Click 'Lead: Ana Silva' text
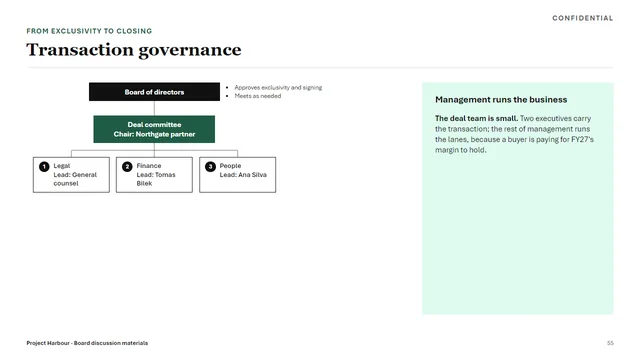The height and width of the screenshot is (360, 640). tap(243, 175)
